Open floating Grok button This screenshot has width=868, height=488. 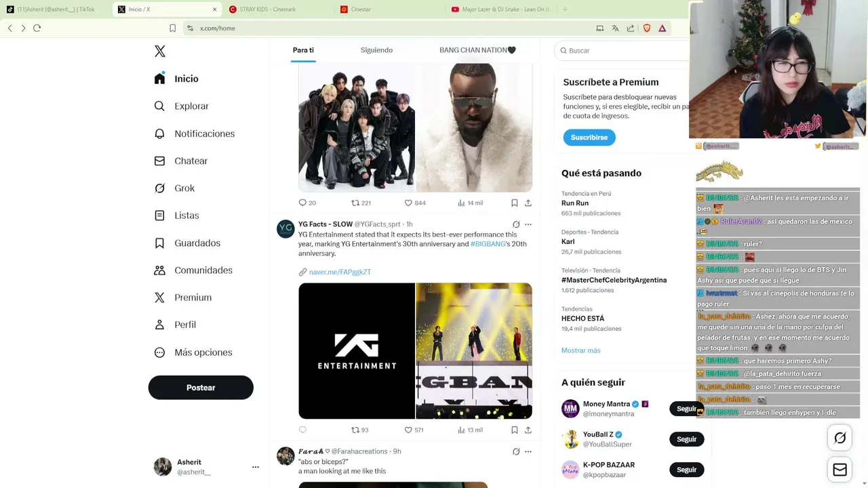[840, 438]
